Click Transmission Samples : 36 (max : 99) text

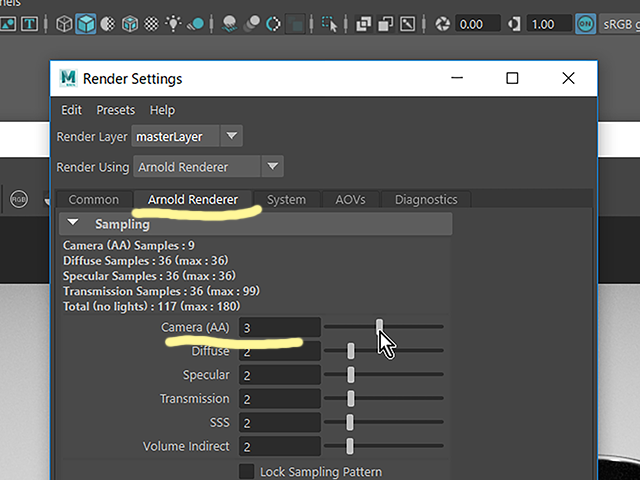(x=161, y=291)
